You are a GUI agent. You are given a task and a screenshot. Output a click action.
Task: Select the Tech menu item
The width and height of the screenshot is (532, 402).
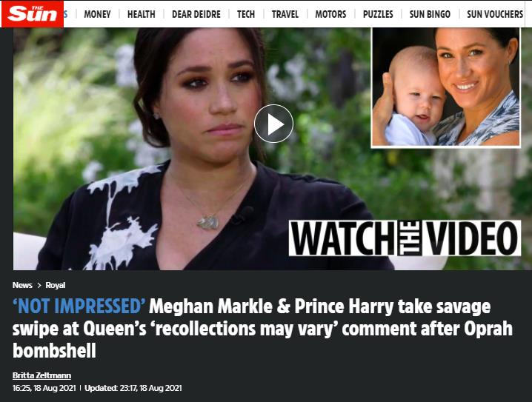246,14
